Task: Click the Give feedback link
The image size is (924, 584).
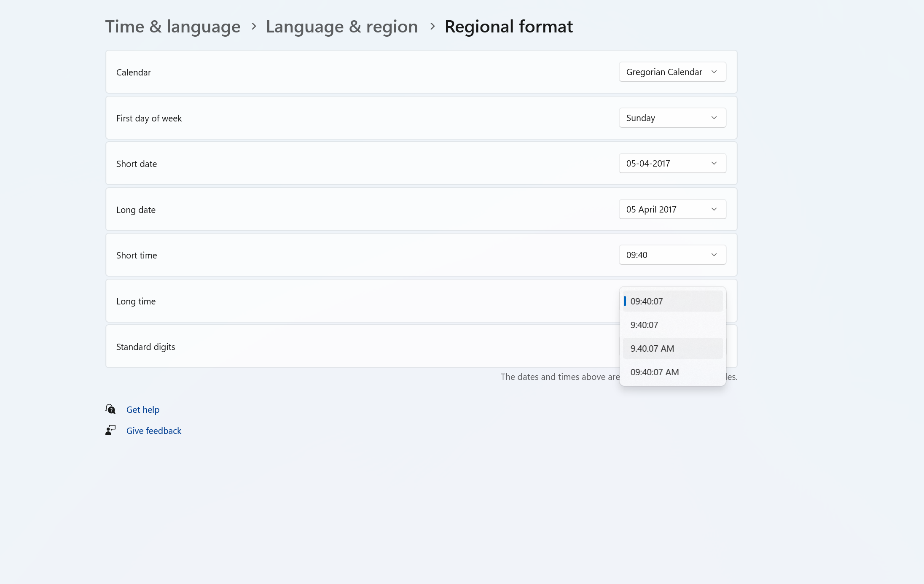Action: coord(154,431)
